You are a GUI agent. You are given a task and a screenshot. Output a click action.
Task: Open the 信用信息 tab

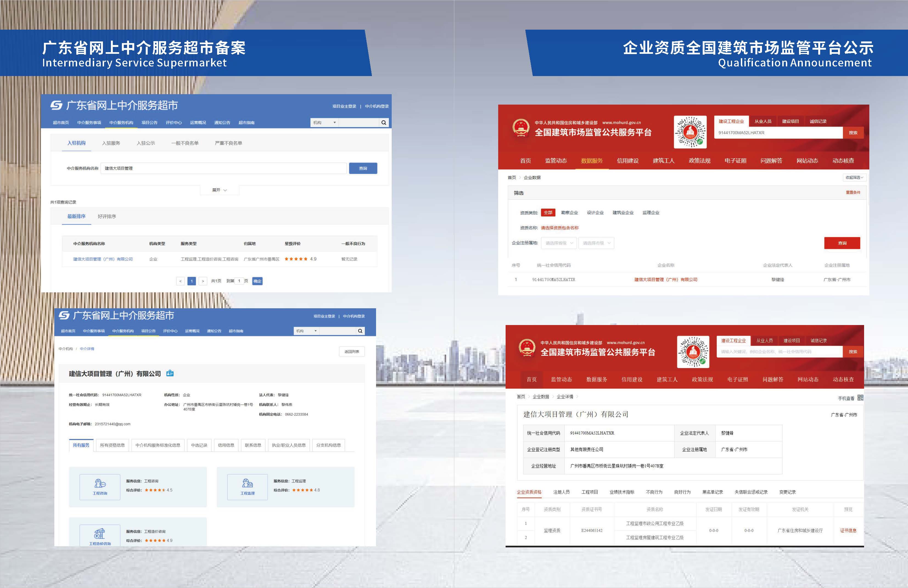[226, 445]
